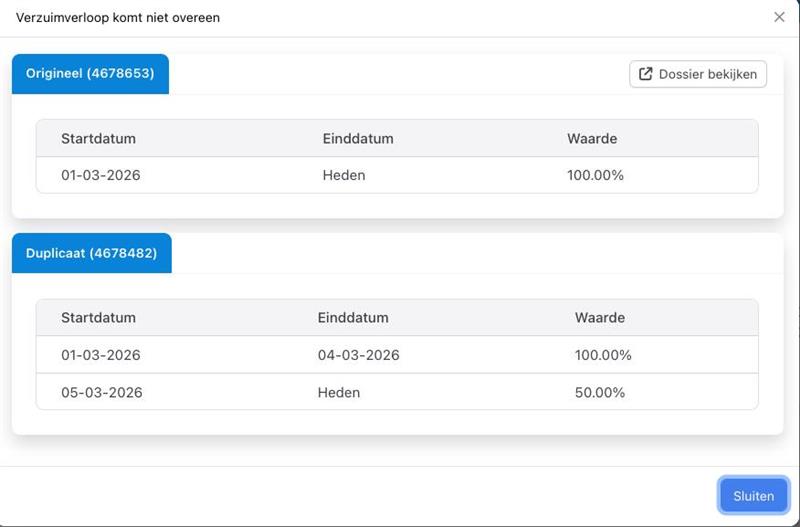
Task: Click Einddatum header in Duplicaat table
Action: coord(353,317)
